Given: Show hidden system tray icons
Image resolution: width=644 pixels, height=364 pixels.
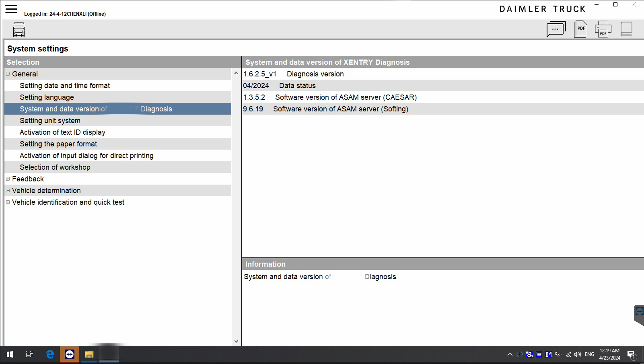Looking at the screenshot, I should (510, 354).
